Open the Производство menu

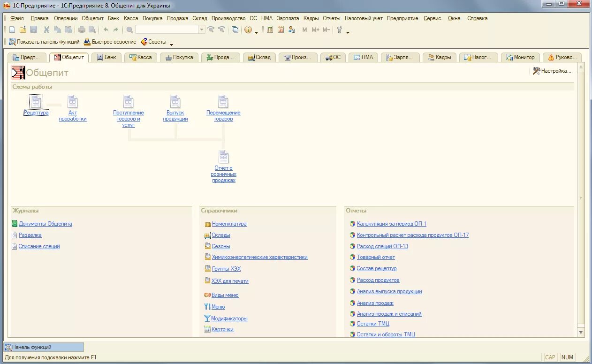pyautogui.click(x=228, y=18)
